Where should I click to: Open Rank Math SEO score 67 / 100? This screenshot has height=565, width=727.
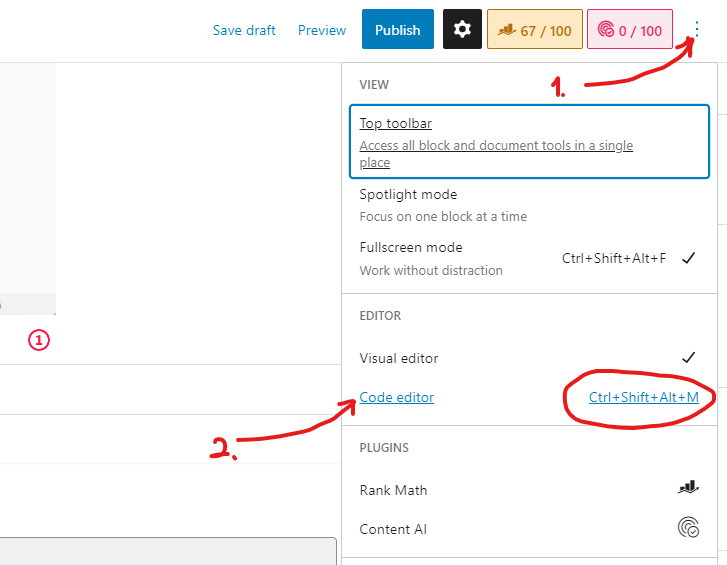point(535,29)
